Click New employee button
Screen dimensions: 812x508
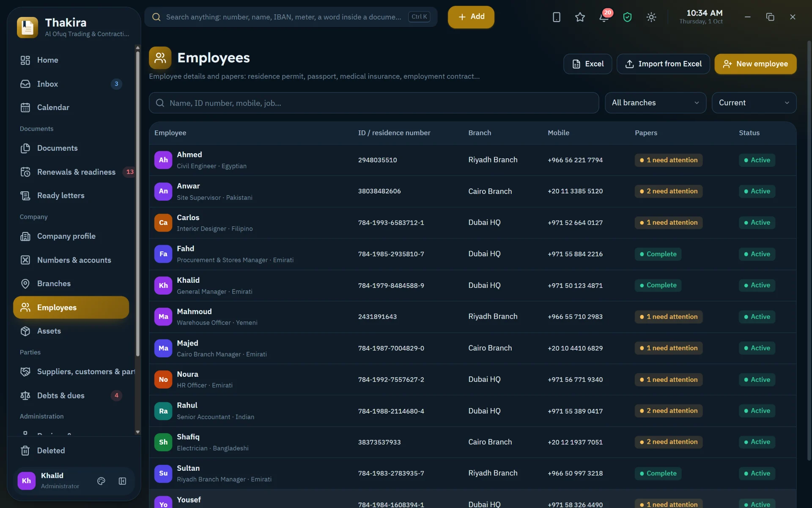click(x=755, y=64)
